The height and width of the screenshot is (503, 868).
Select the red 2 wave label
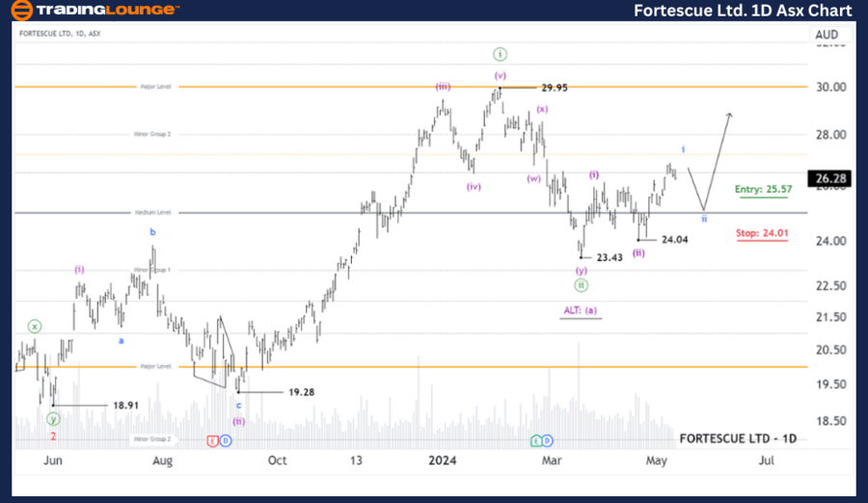click(53, 437)
